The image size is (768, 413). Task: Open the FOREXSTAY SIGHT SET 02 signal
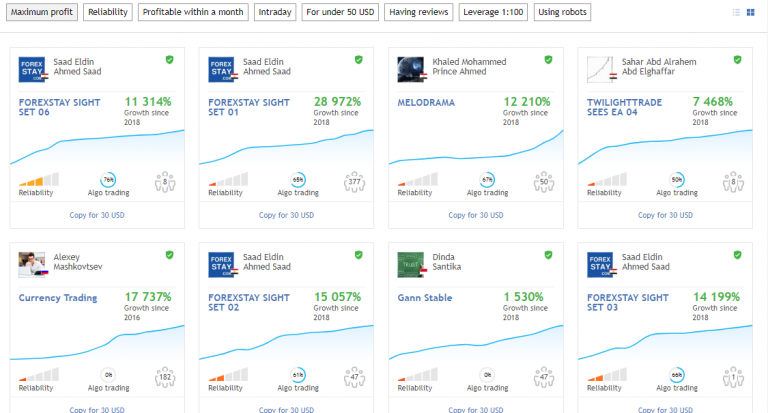point(249,302)
